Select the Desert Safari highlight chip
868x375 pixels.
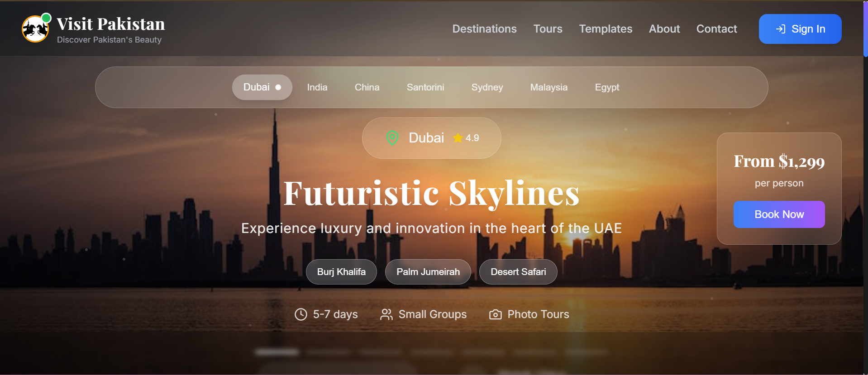click(518, 272)
